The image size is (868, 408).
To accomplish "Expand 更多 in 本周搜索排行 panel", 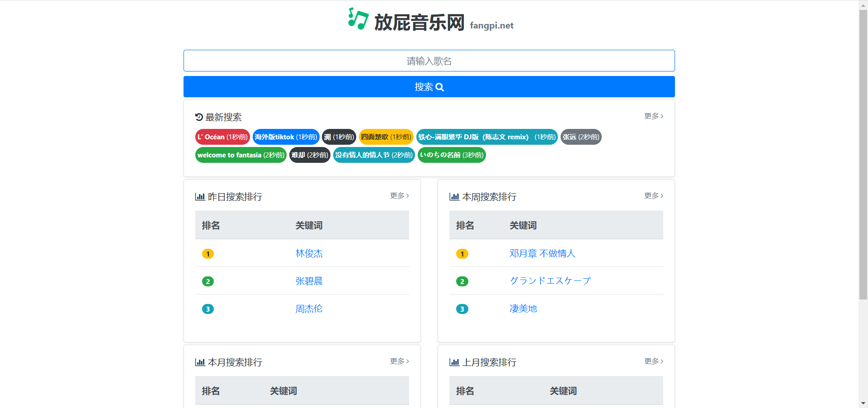I will 653,196.
